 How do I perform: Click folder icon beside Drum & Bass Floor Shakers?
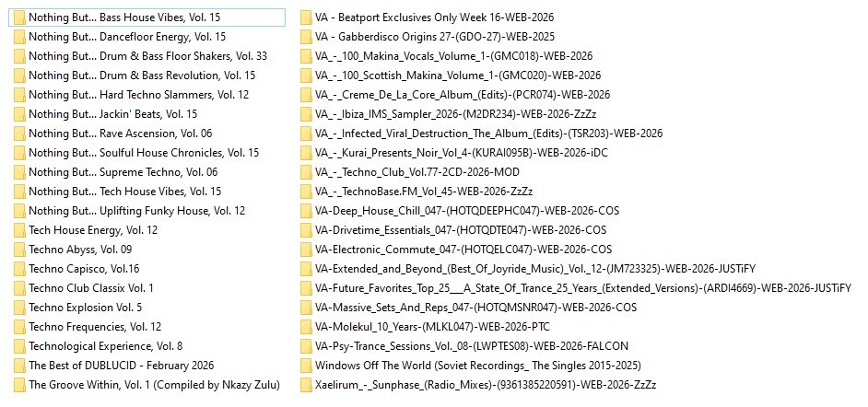click(19, 56)
